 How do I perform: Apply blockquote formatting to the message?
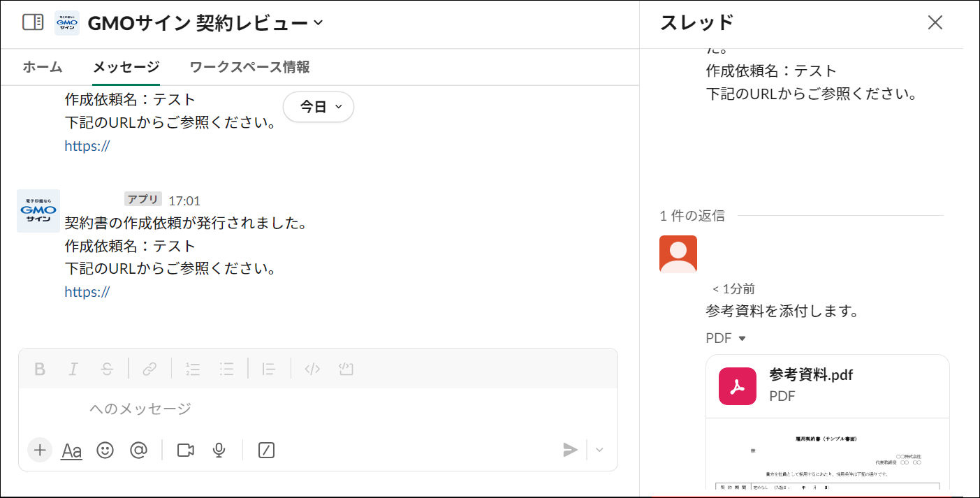pos(269,369)
